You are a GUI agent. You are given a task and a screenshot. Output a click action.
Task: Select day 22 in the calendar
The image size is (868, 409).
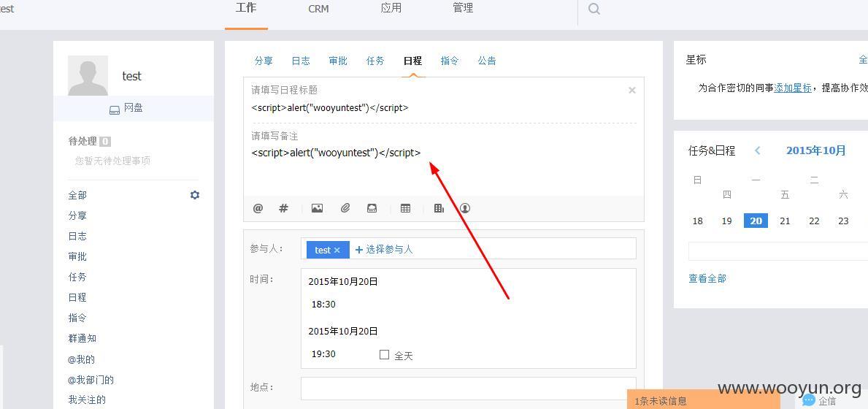point(814,221)
